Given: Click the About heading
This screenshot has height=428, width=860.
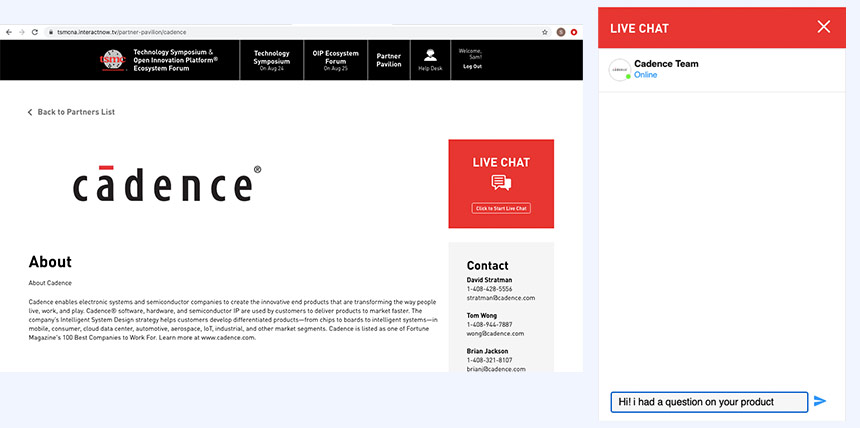Looking at the screenshot, I should [50, 262].
